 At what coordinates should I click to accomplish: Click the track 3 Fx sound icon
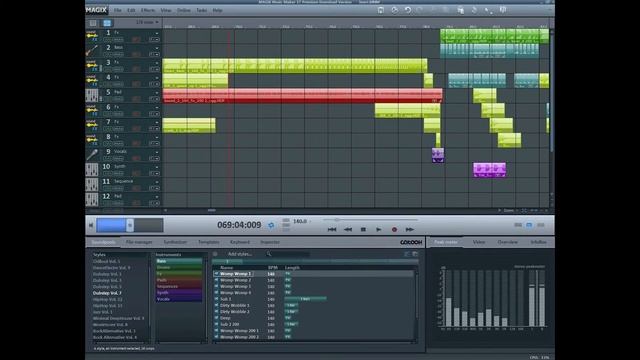coord(92,66)
